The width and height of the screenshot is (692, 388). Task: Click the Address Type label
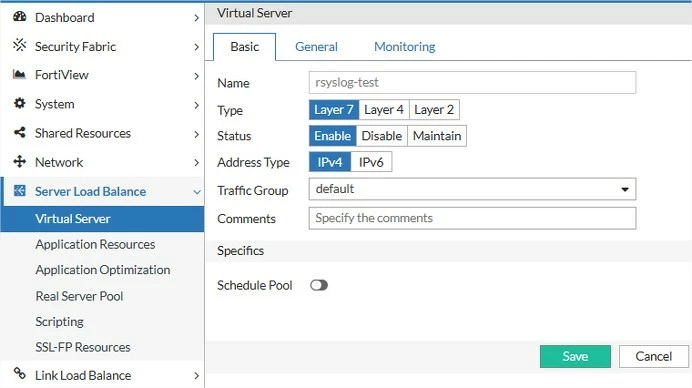tap(253, 162)
